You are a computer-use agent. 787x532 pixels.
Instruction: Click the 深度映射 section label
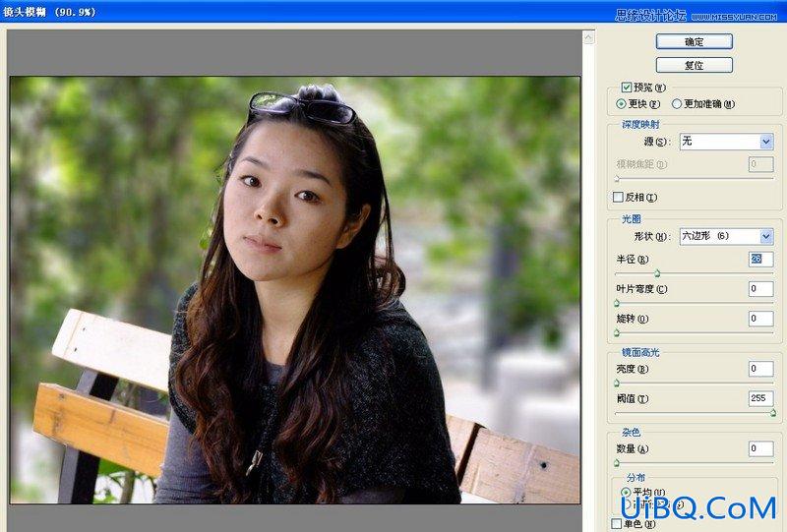[640, 125]
